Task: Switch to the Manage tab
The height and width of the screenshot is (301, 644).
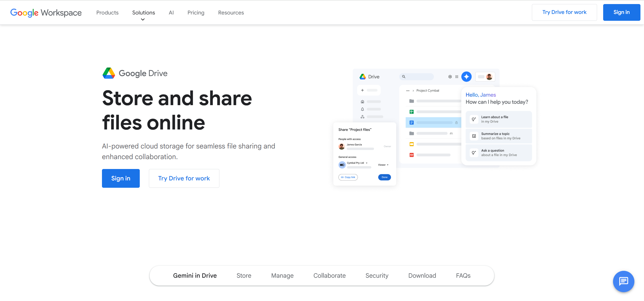Action: pyautogui.click(x=282, y=276)
